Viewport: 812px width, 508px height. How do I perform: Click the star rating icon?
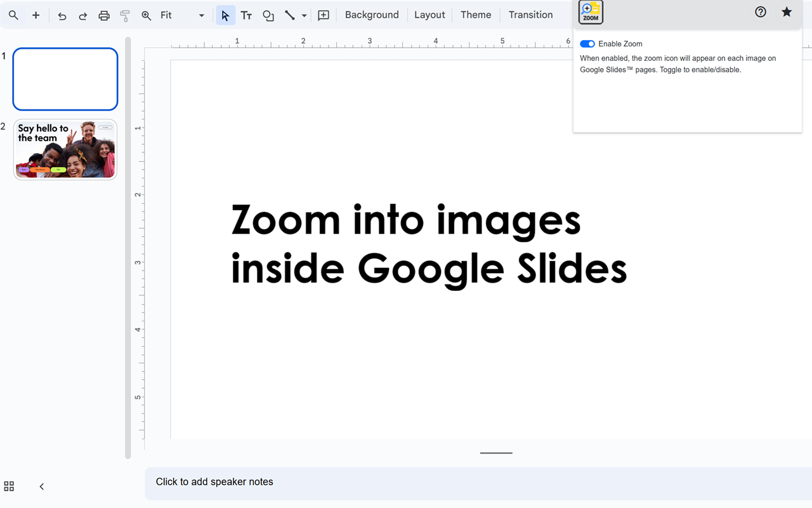(787, 11)
